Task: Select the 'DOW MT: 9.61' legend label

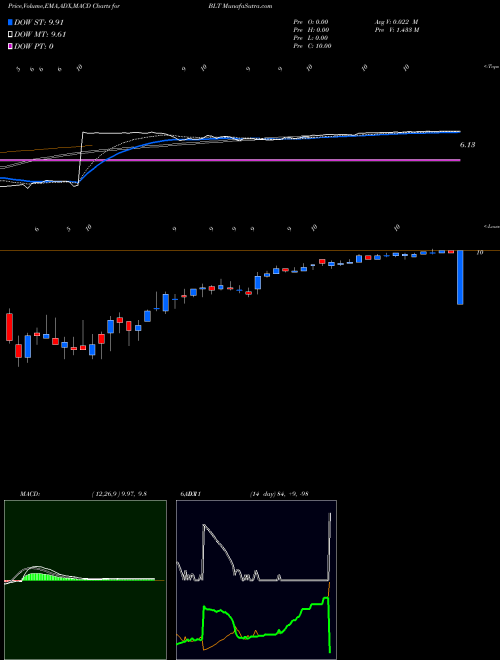Action: click(40, 35)
